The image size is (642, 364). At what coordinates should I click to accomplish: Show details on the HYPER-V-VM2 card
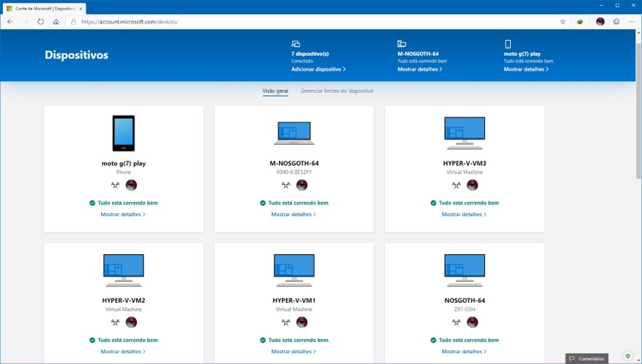(x=123, y=352)
